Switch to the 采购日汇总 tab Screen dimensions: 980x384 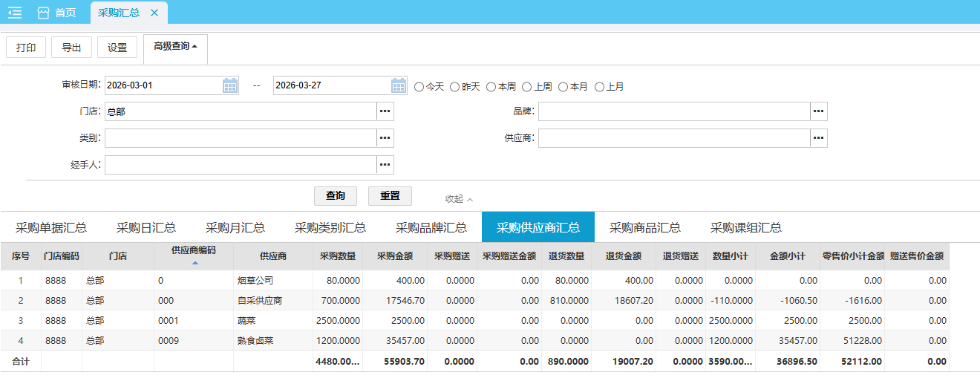(x=146, y=227)
